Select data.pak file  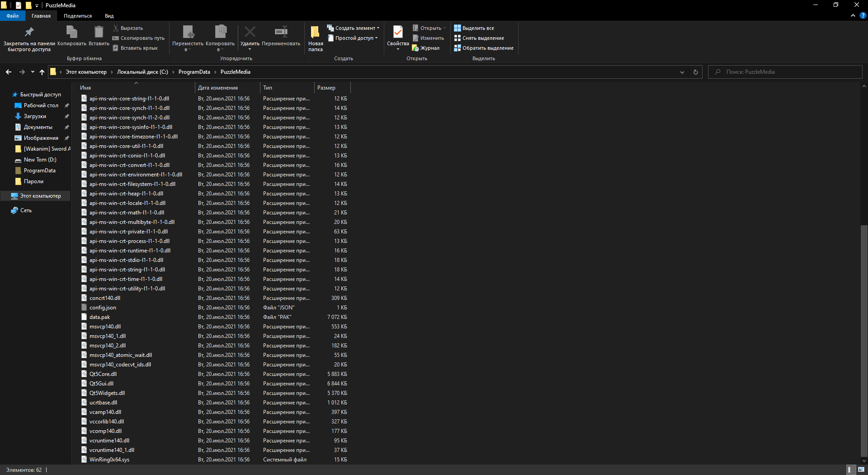(99, 317)
